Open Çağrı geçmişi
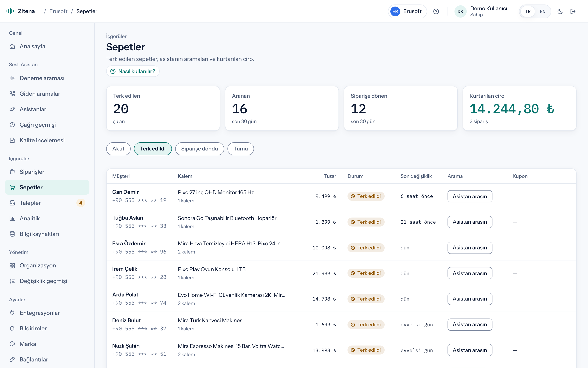 coord(47,125)
